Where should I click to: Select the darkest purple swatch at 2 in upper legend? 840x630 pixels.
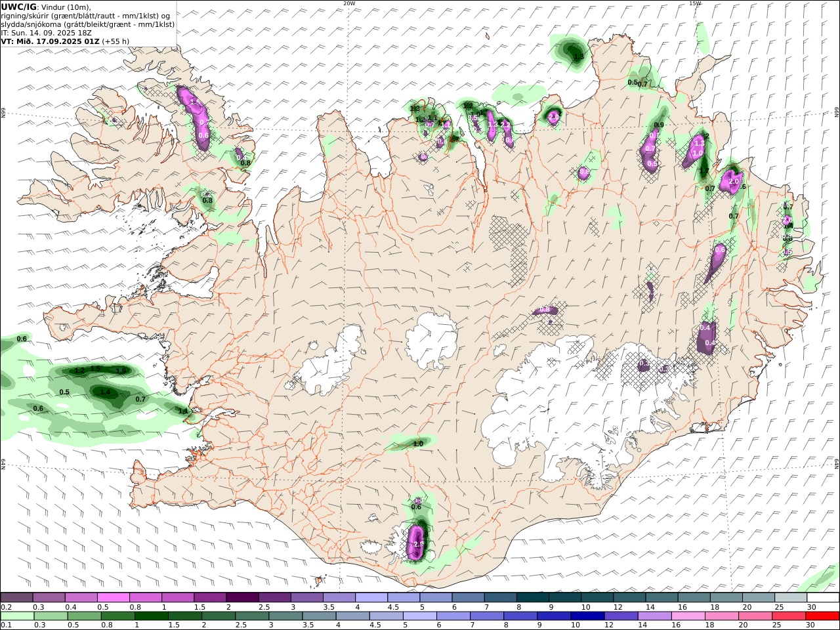(x=242, y=598)
